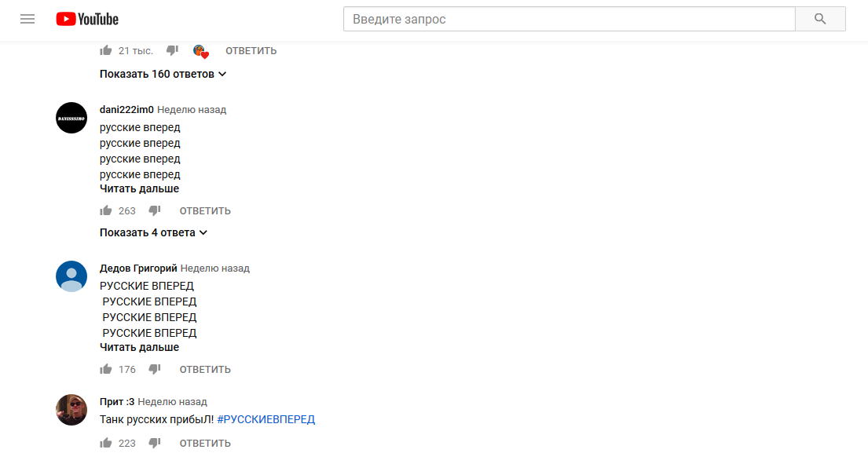Dislike the comment by Прит :3
Image resolution: width=868 pixels, height=464 pixels.
click(155, 443)
